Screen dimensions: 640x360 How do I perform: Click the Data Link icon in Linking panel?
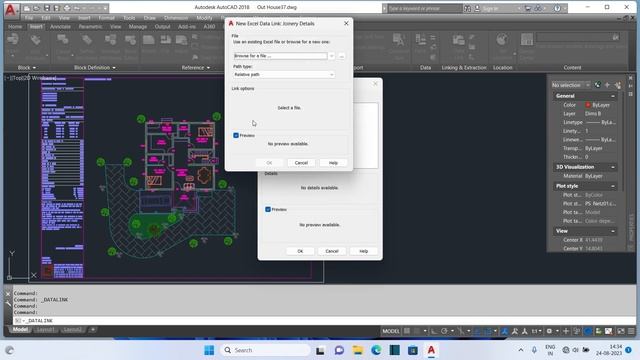tap(458, 40)
